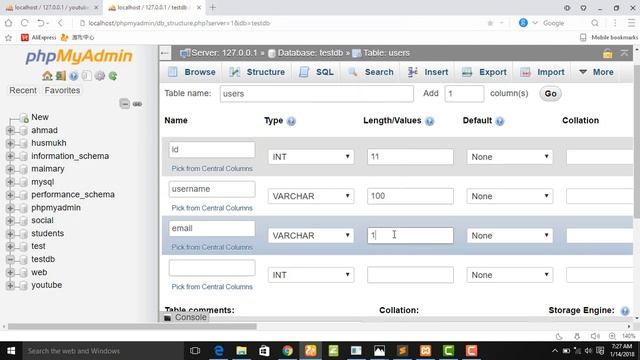Click the Windows Start button

(x=11, y=351)
